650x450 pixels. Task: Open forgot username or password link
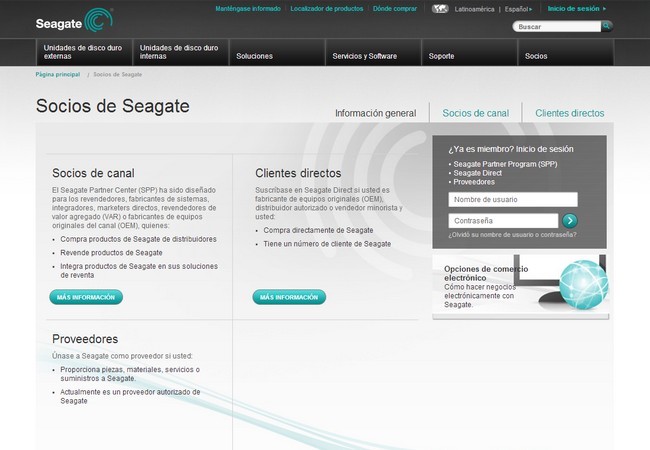(x=512, y=235)
